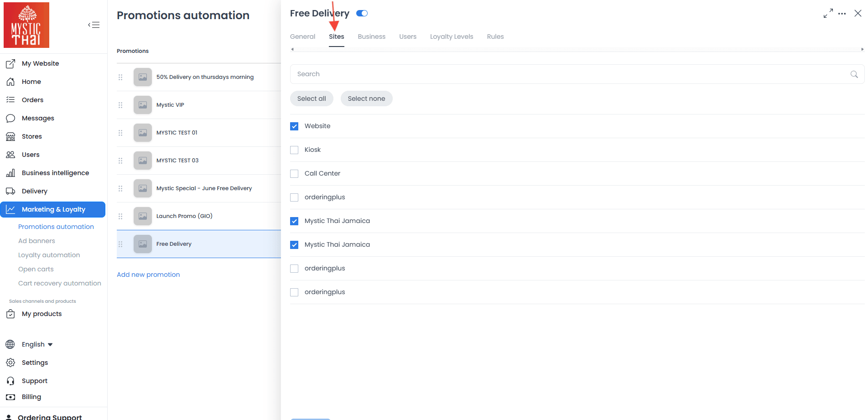Check the Kiosk site checkbox
868x420 pixels.
point(294,150)
